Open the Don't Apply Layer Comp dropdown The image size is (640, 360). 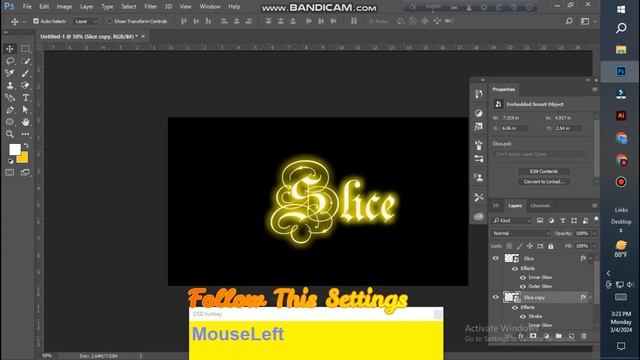click(540, 154)
